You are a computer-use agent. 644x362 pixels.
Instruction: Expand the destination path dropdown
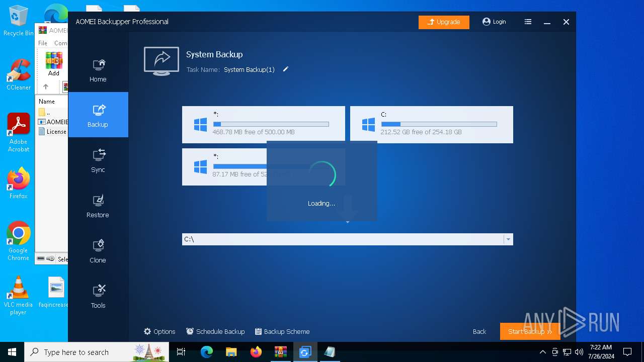point(508,239)
